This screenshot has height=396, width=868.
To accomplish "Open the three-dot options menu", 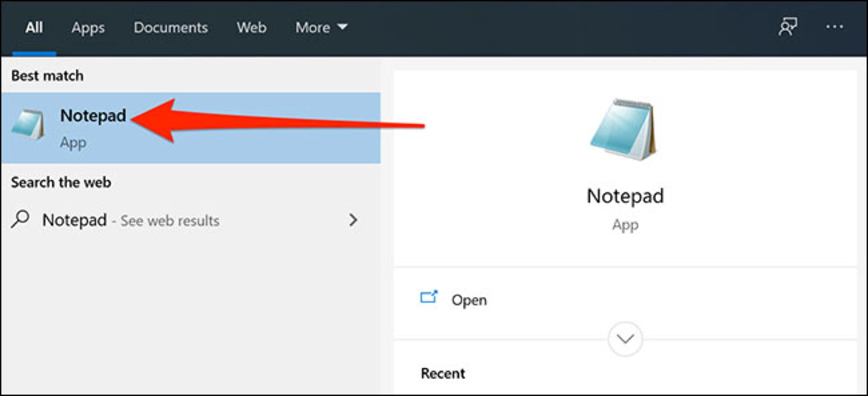I will click(834, 27).
